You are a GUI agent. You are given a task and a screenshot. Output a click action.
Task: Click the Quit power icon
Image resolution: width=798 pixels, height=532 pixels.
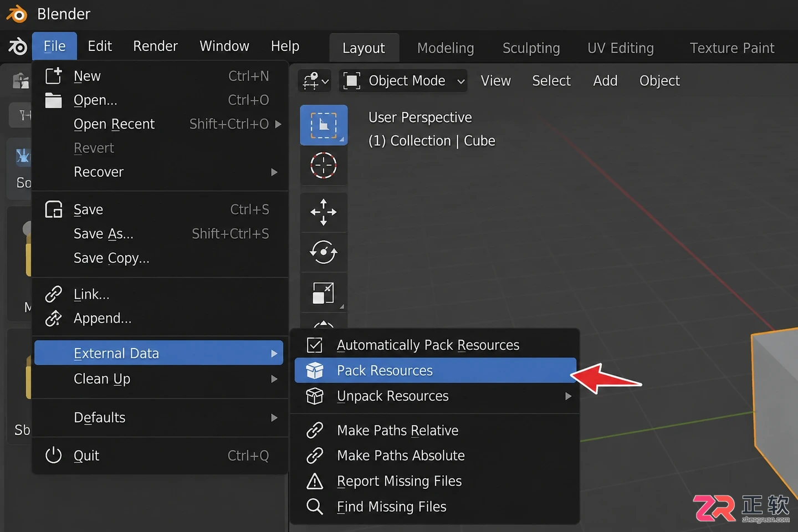coord(53,456)
